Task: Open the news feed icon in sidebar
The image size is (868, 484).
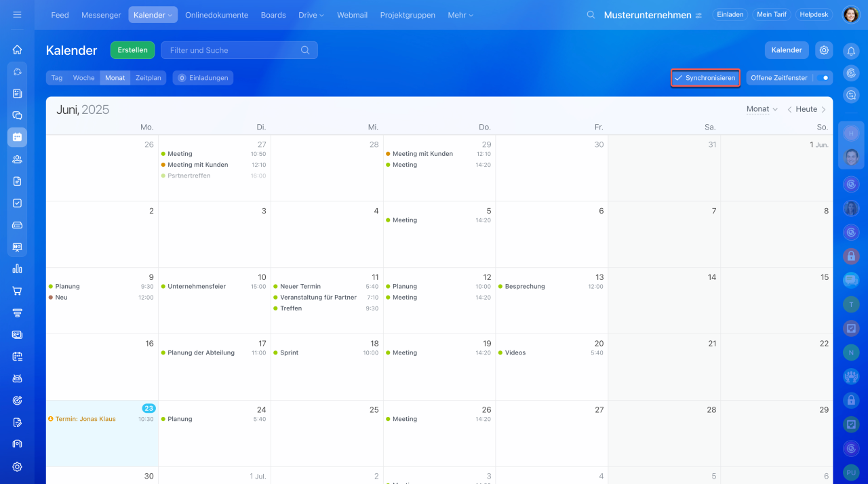Action: [17, 94]
